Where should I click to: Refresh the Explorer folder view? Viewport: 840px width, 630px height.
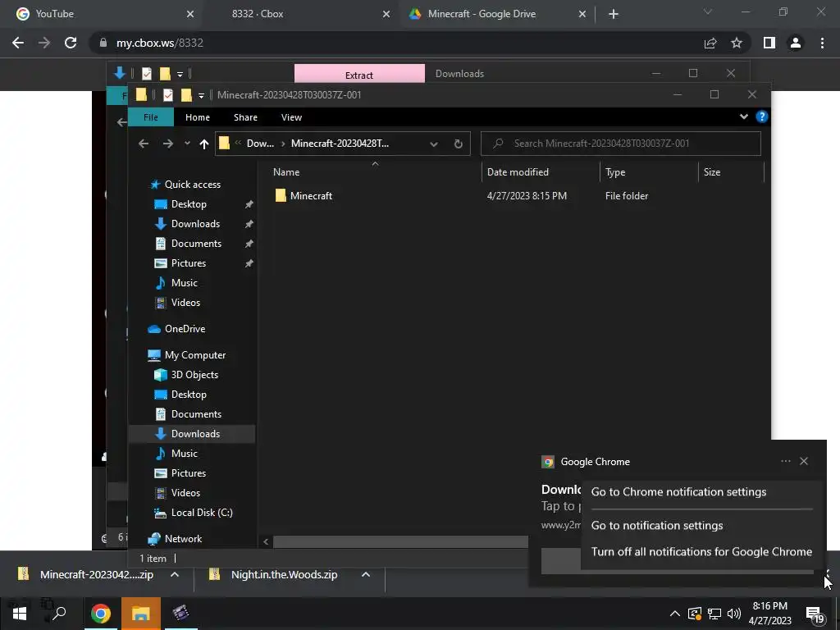point(458,144)
